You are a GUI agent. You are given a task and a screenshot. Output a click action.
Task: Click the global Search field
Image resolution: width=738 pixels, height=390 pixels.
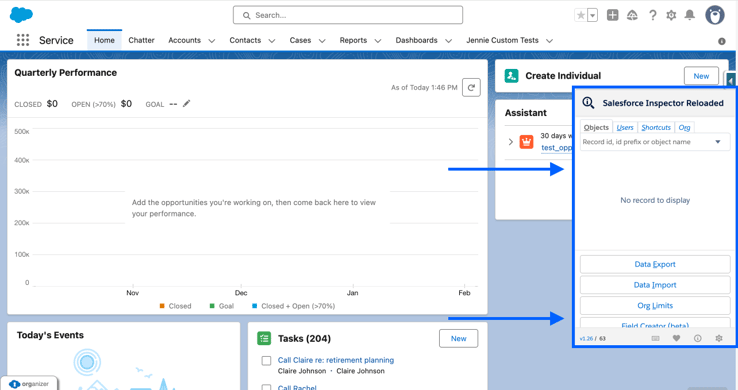(348, 15)
